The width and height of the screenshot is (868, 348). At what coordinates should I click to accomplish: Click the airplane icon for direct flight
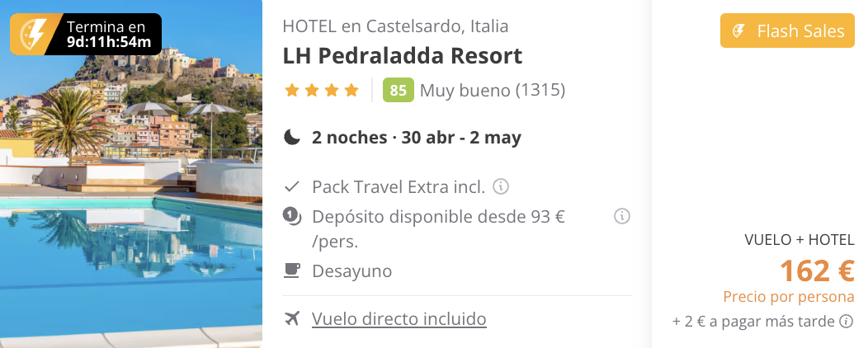point(292,318)
